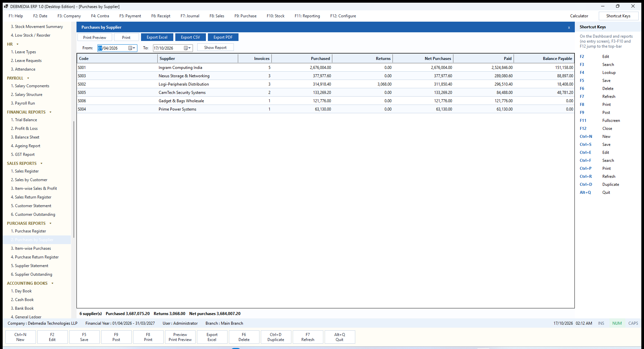Toggle the Shortcut Keys panel button
Viewport: 644px width, 349px height.
coord(618,16)
